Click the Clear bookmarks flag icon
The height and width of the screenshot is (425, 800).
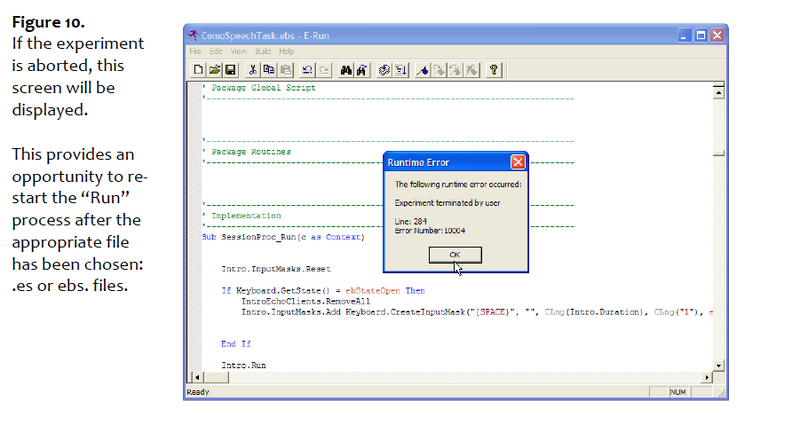pos(472,70)
